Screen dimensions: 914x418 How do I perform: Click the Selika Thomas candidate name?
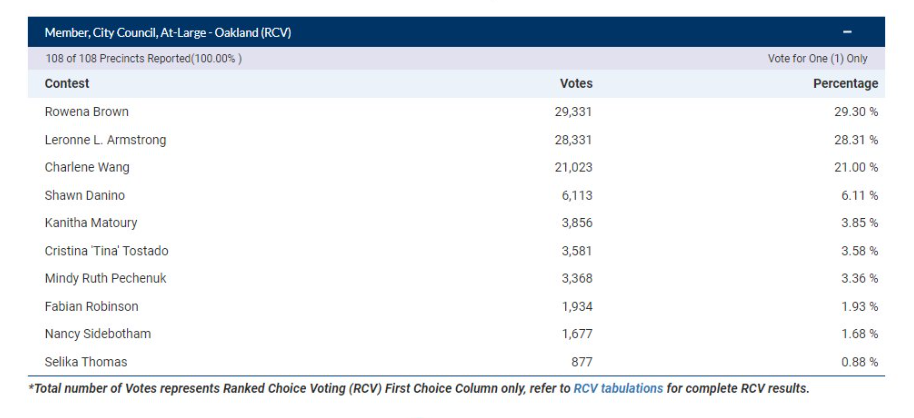86,362
